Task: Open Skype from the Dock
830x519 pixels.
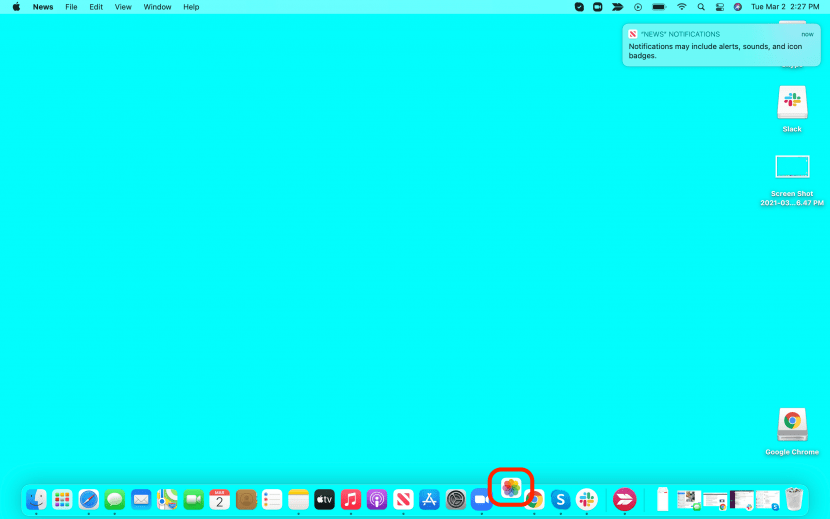Action: (x=561, y=499)
